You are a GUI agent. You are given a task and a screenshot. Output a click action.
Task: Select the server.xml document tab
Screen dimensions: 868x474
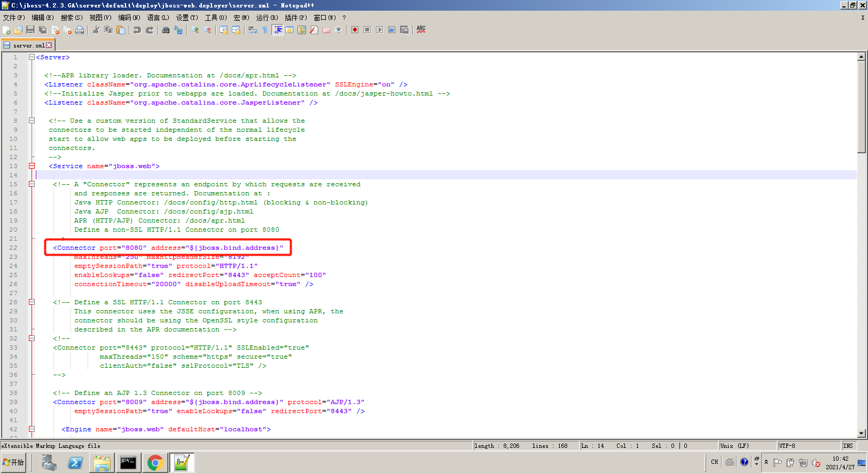coord(28,45)
